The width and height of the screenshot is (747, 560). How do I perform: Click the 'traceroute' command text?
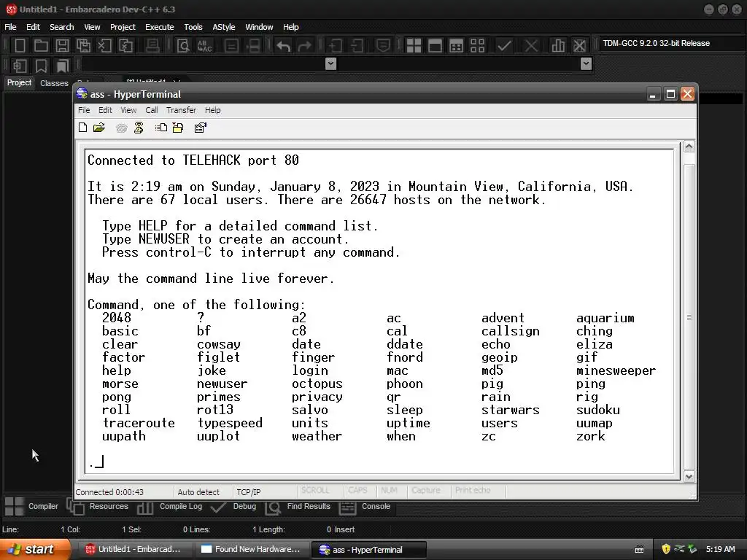click(139, 423)
